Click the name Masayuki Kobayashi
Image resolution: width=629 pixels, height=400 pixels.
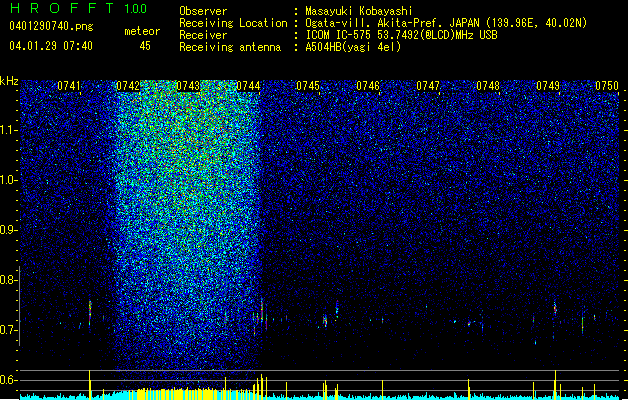(x=359, y=11)
